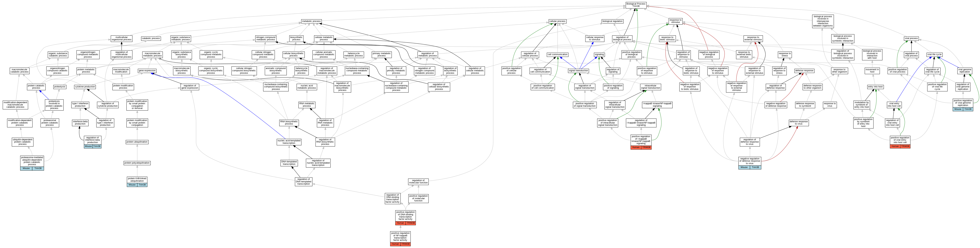Select the 'signaling' node
Image resolution: width=980 pixels, height=248 pixels.
pos(599,54)
